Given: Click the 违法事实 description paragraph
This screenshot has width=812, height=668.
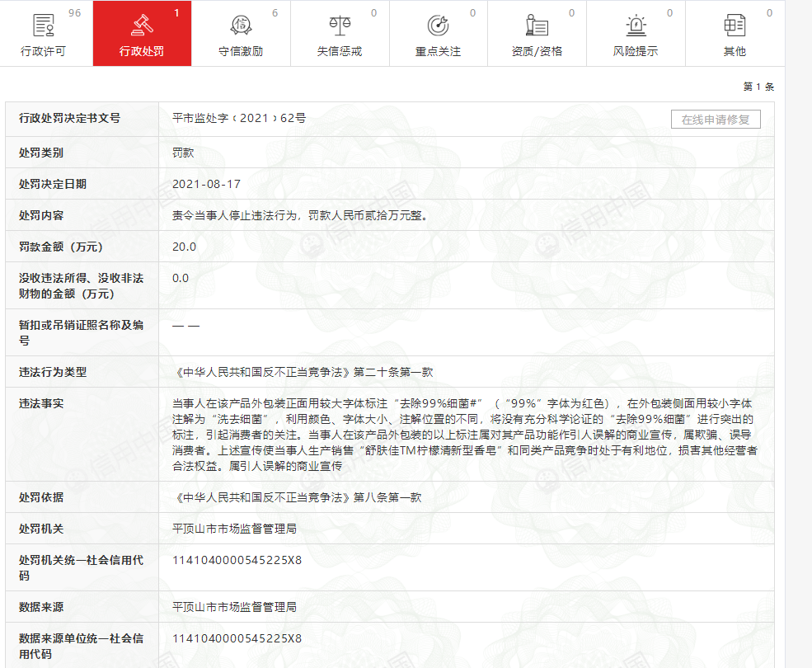Looking at the screenshot, I should coord(465,435).
